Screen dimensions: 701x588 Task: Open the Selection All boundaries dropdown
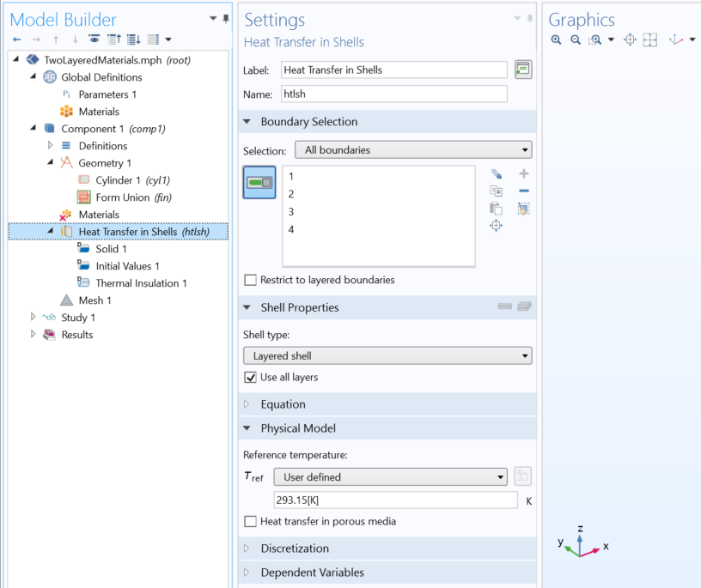(413, 150)
